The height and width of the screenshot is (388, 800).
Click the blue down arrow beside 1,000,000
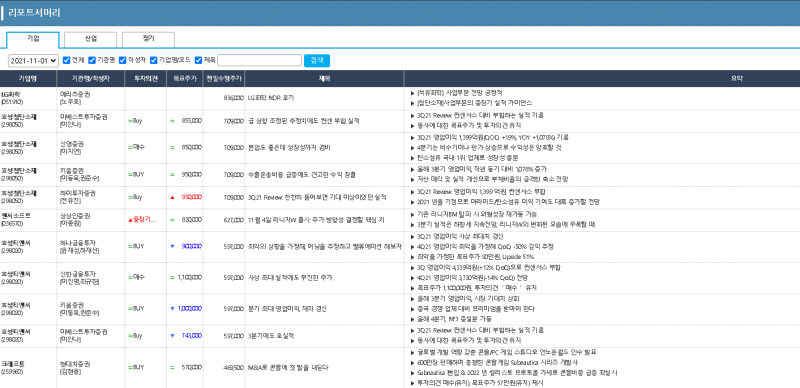[x=172, y=308]
